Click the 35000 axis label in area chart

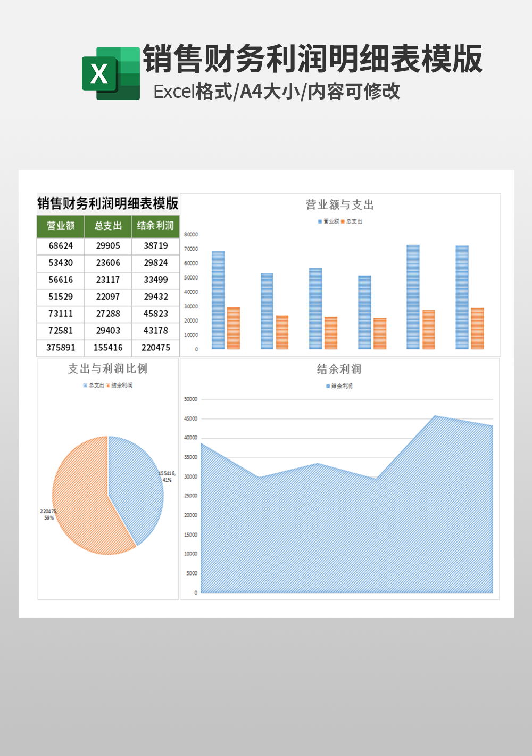click(190, 457)
